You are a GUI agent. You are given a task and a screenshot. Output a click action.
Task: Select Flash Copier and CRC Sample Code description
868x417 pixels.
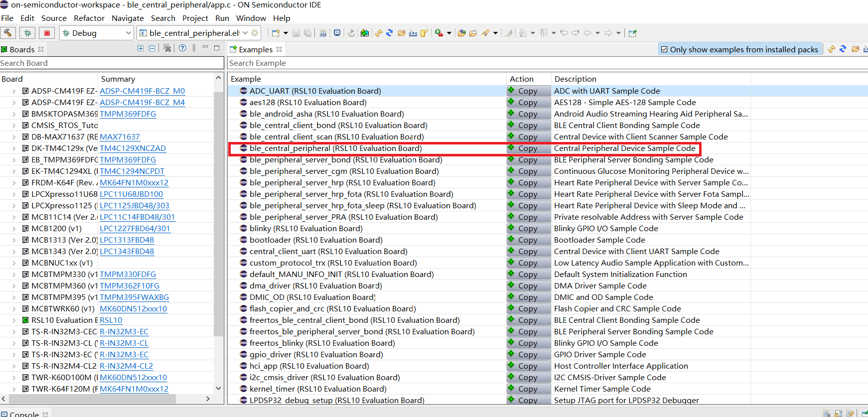[x=617, y=309]
